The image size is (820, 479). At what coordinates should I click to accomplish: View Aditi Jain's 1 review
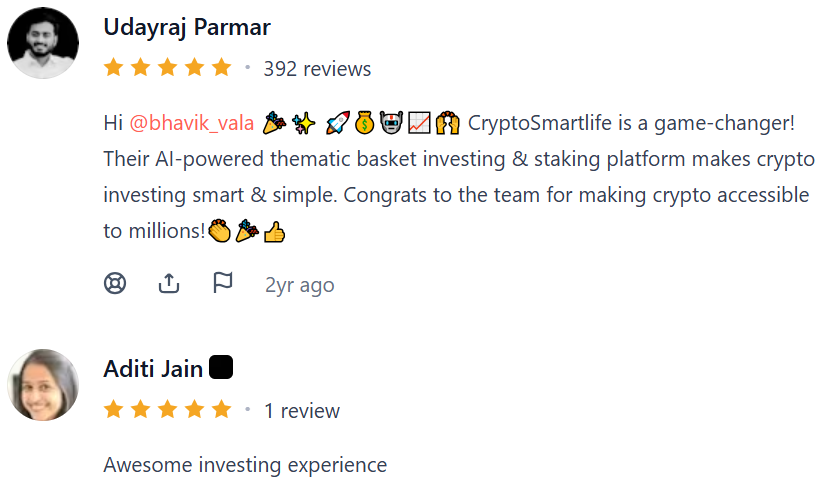pyautogui.click(x=302, y=411)
